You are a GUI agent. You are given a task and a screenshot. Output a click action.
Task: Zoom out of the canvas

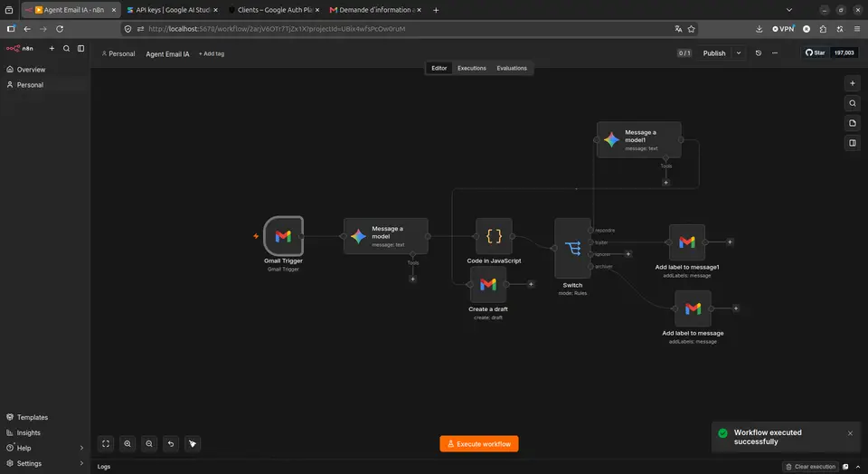pyautogui.click(x=149, y=443)
